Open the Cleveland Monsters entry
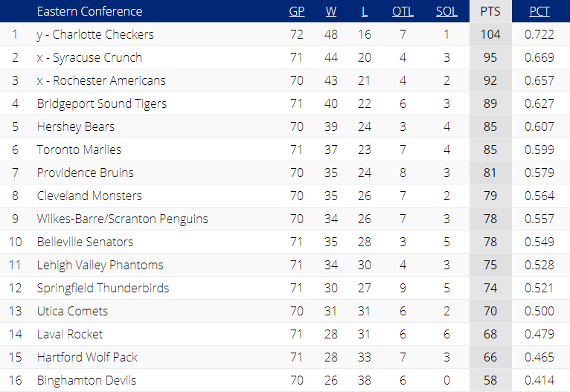This screenshot has height=392, width=570. (x=89, y=196)
